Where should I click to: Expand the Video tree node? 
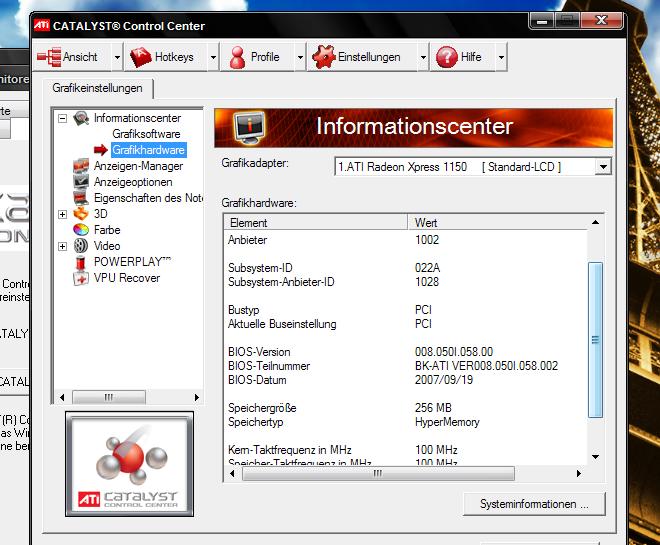(x=62, y=246)
